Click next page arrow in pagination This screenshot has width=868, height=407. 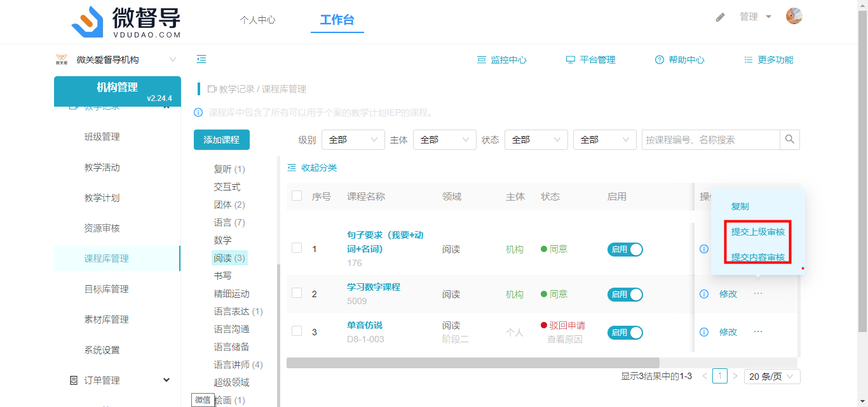click(x=735, y=377)
